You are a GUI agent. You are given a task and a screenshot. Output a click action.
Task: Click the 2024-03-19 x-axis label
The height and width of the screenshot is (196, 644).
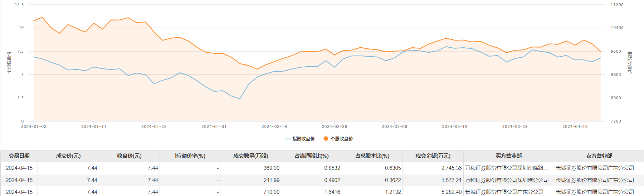pos(454,126)
